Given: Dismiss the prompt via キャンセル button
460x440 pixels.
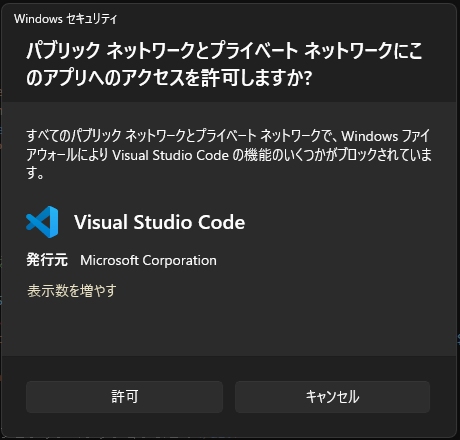Looking at the screenshot, I should [332, 397].
